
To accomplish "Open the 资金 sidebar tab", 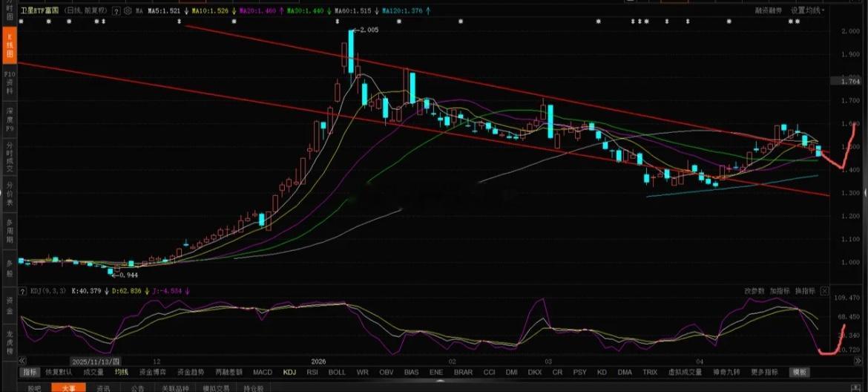I will [10, 305].
